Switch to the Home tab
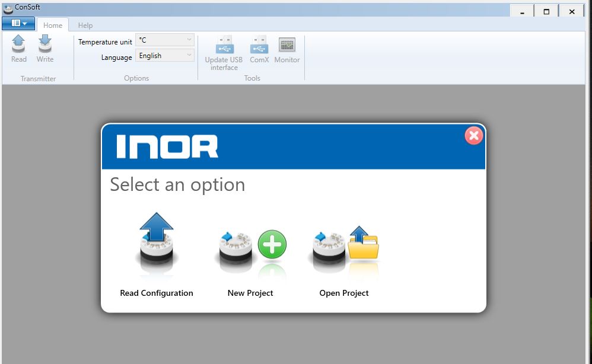Viewport: 592px width, 364px height. point(52,25)
